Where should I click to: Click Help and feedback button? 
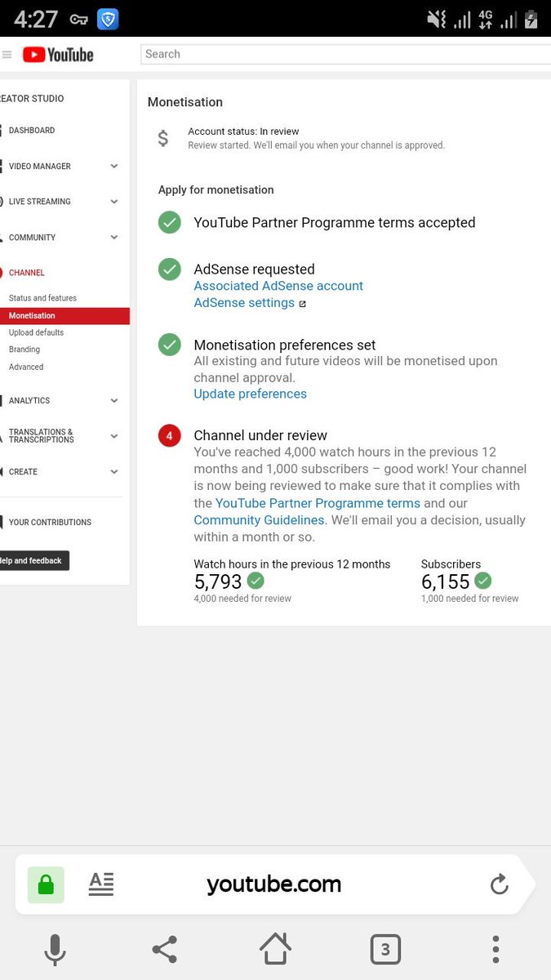(34, 561)
